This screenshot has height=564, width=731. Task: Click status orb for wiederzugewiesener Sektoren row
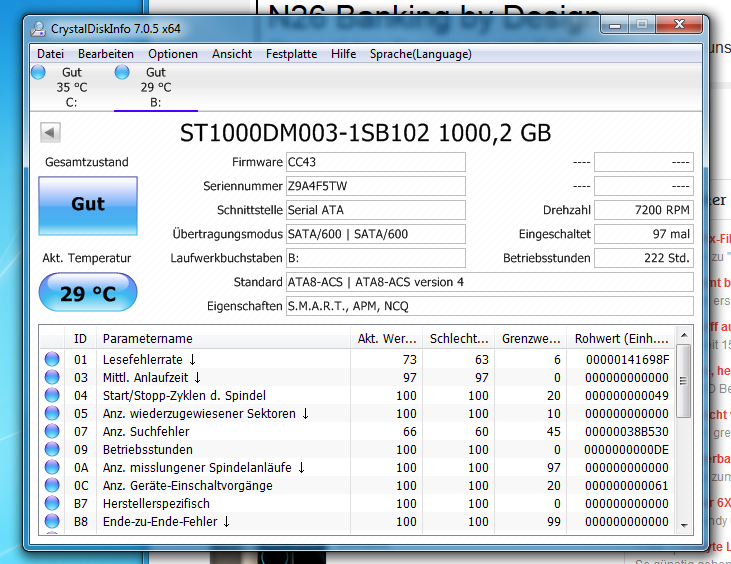pyautogui.click(x=52, y=413)
